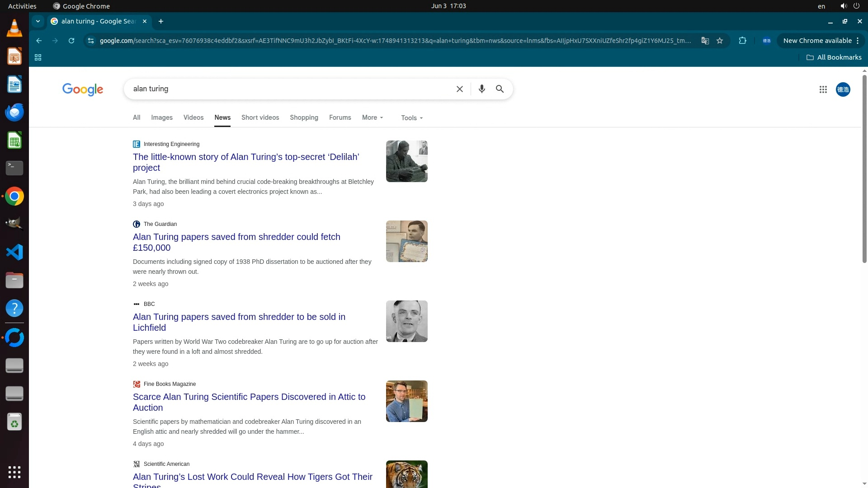Click the magnifying glass search icon
Viewport: 868px width, 488px height.
[x=500, y=89]
